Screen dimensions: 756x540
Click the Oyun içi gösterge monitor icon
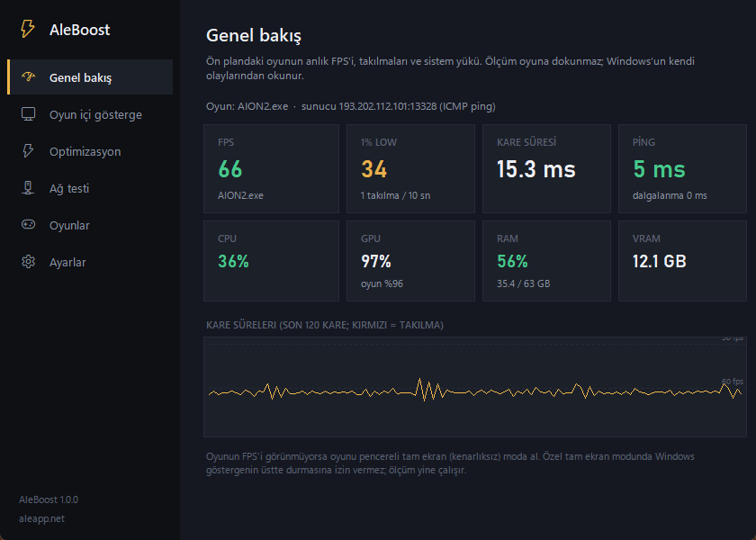coord(29,114)
